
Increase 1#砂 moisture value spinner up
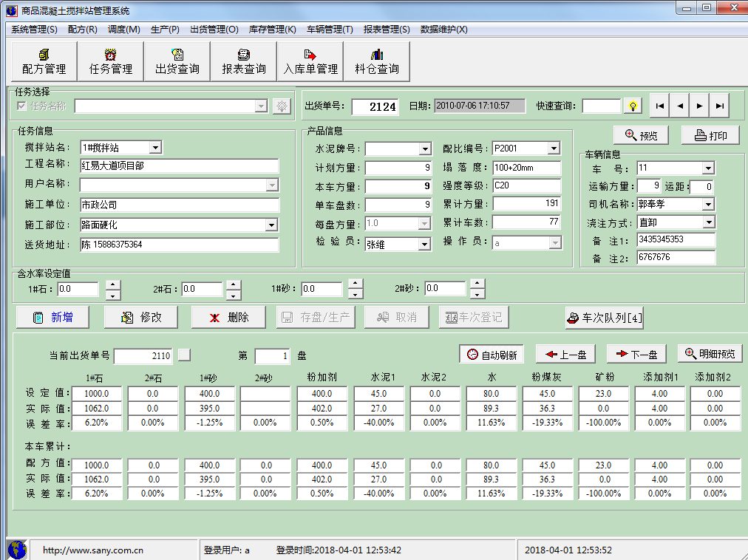click(355, 284)
